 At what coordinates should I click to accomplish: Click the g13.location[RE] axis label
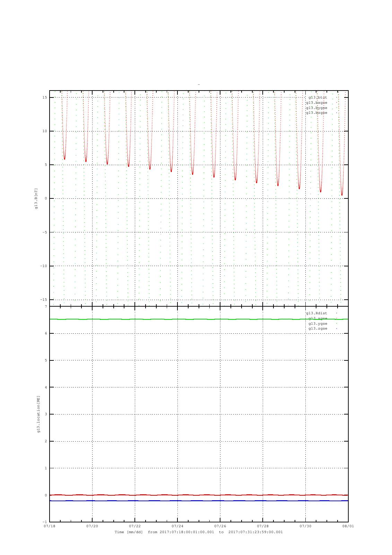[38, 414]
